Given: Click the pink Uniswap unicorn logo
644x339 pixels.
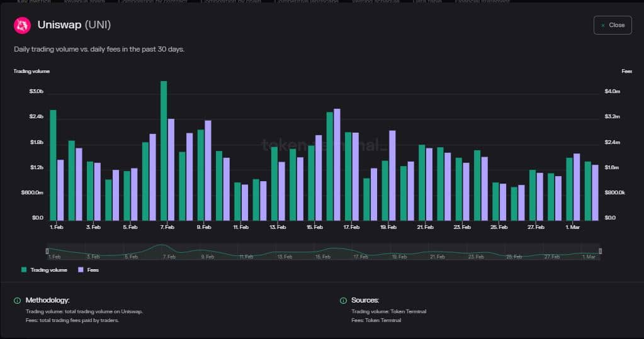Looking at the screenshot, I should (x=22, y=25).
